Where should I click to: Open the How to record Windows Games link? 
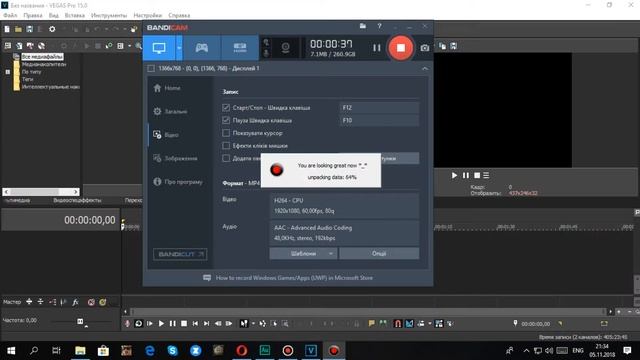(x=294, y=278)
